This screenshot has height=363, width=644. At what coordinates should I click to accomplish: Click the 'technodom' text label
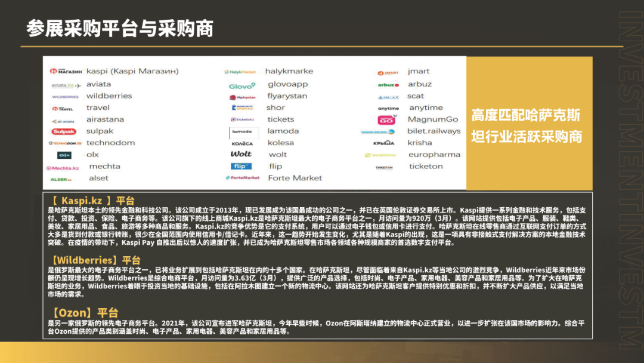coord(110,143)
